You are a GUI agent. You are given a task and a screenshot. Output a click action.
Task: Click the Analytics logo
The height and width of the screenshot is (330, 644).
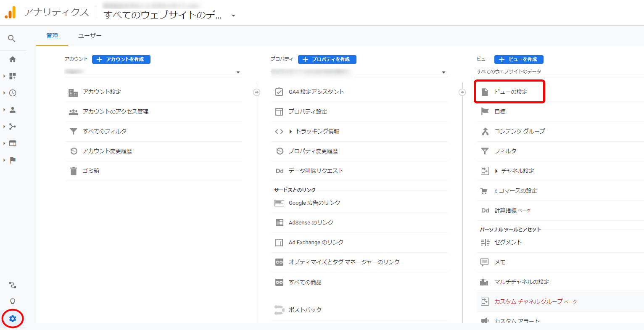click(x=10, y=13)
